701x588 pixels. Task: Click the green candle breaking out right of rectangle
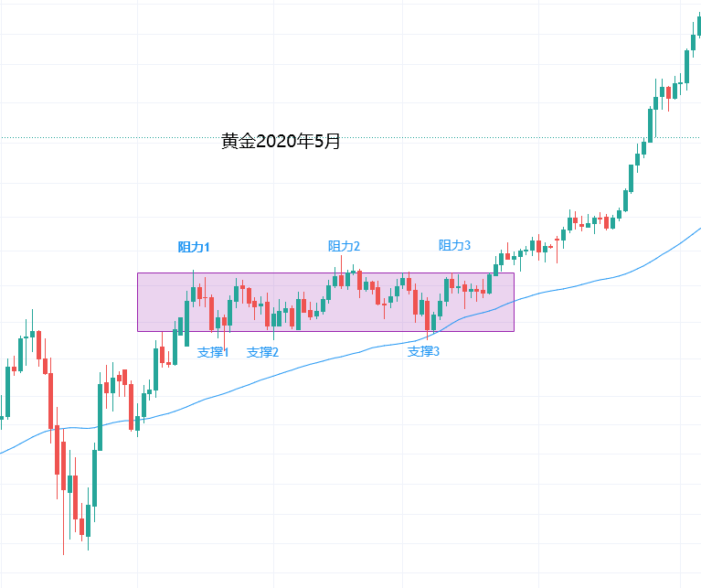[x=495, y=267]
